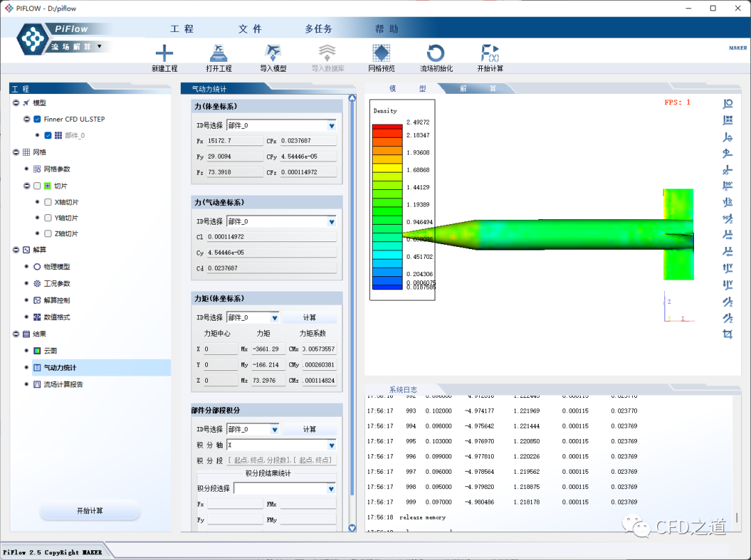Click 计算 button in 力矩(体坐标系) section
The height and width of the screenshot is (560, 751).
[309, 317]
